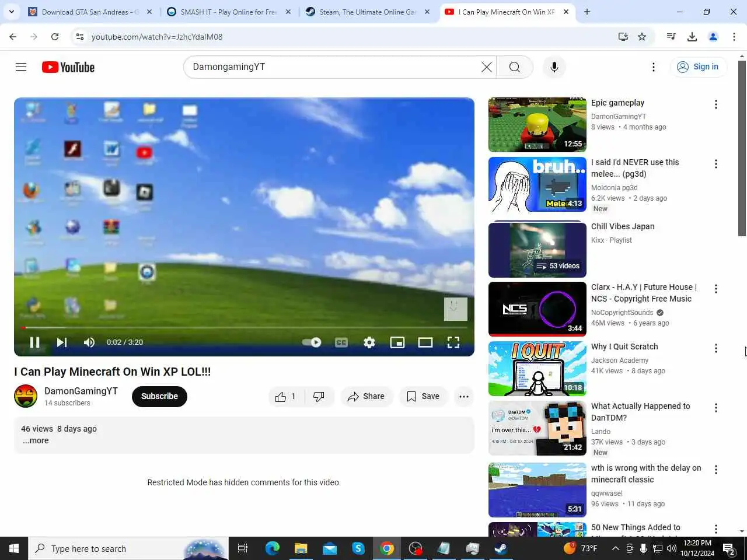
Task: Open Chrome profile icon
Action: click(713, 37)
